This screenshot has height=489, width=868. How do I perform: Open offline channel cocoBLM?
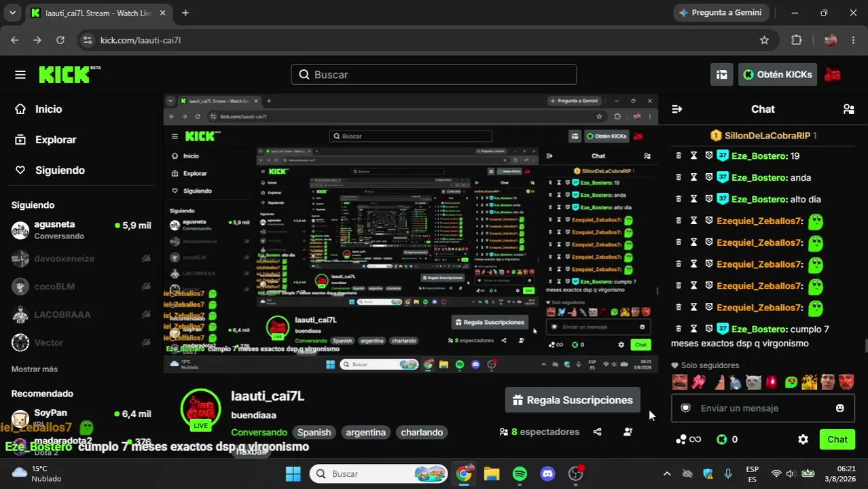82,287
